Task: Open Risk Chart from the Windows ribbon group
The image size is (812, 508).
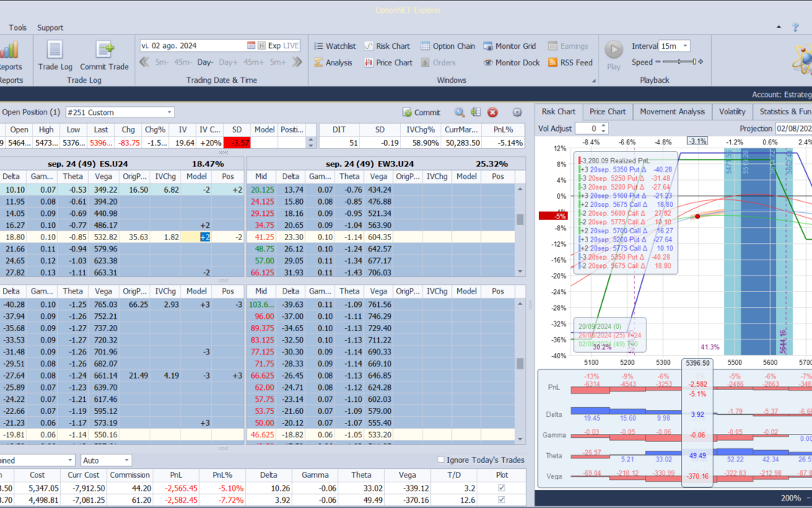Action: coord(387,46)
